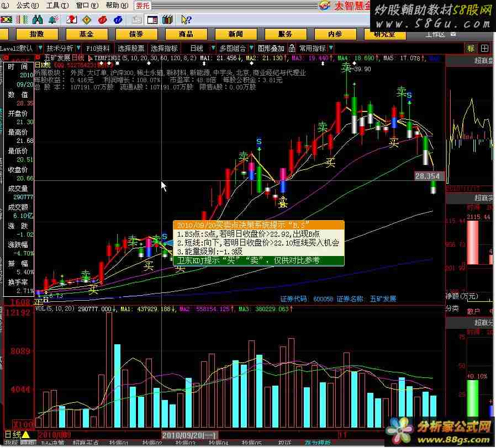Expand the 常用指标 dropdown arrow

tap(330, 49)
